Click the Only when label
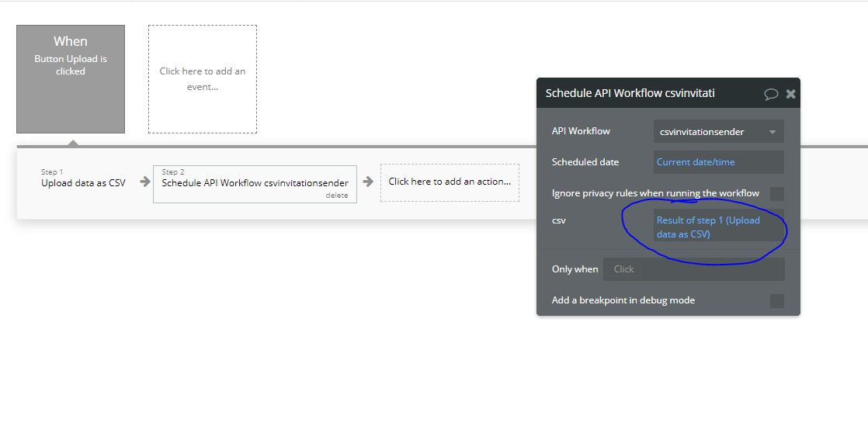This screenshot has width=868, height=433. (x=575, y=269)
